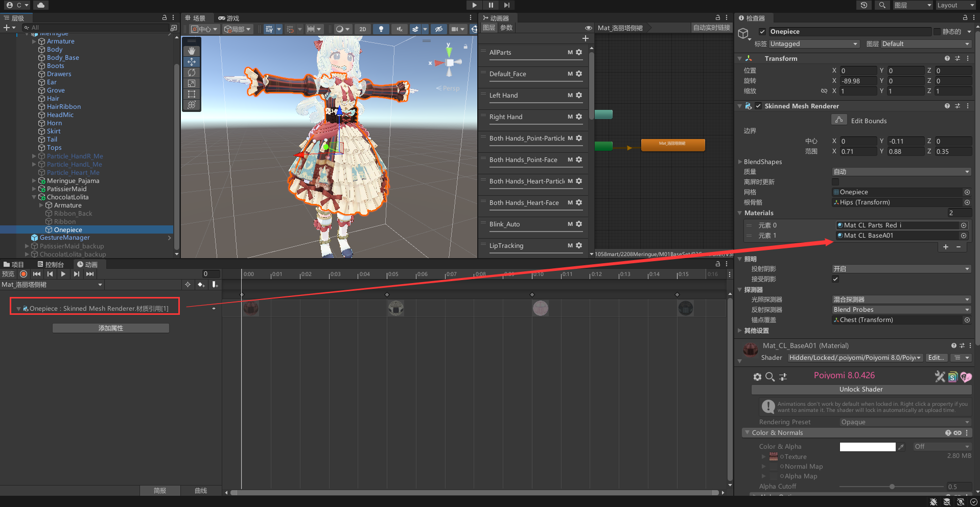
Task: Open the global search magnifier icon
Action: click(882, 5)
